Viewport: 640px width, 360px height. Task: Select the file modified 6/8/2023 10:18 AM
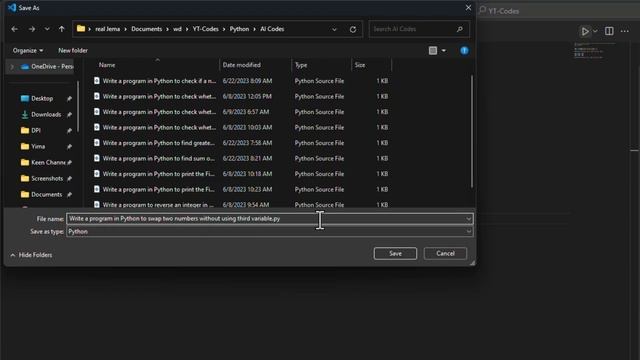(x=241, y=174)
